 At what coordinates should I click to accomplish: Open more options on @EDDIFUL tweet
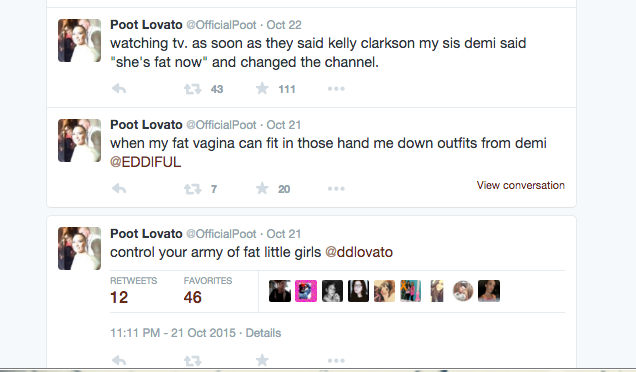coord(336,189)
